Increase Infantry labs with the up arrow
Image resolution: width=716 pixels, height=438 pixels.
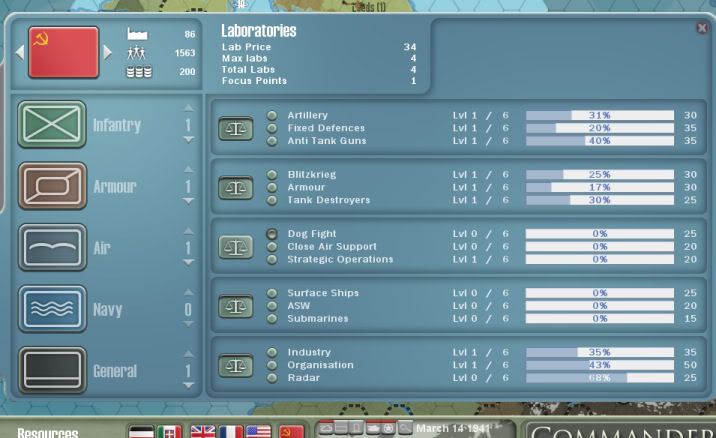pos(188,109)
